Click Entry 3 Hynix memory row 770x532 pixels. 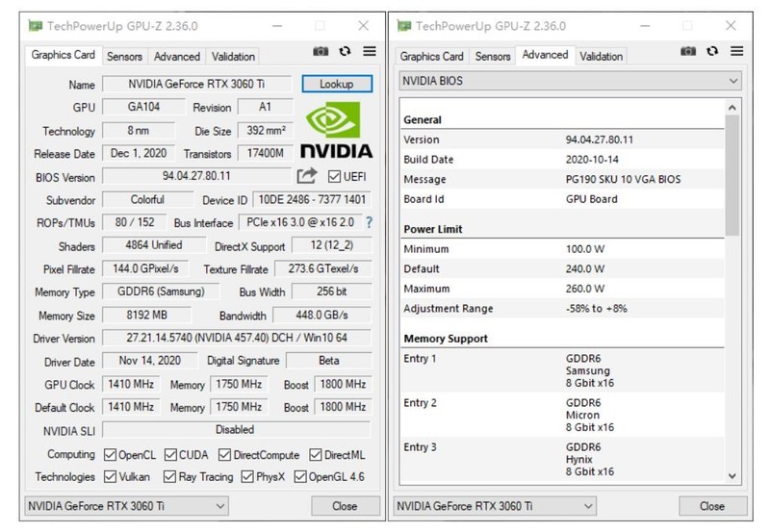click(x=562, y=459)
